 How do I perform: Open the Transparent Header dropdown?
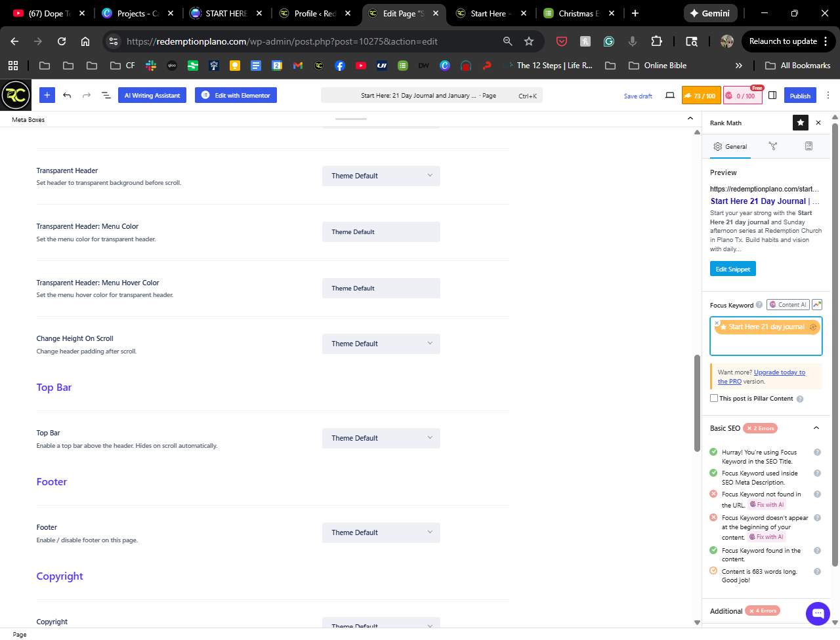point(381,176)
